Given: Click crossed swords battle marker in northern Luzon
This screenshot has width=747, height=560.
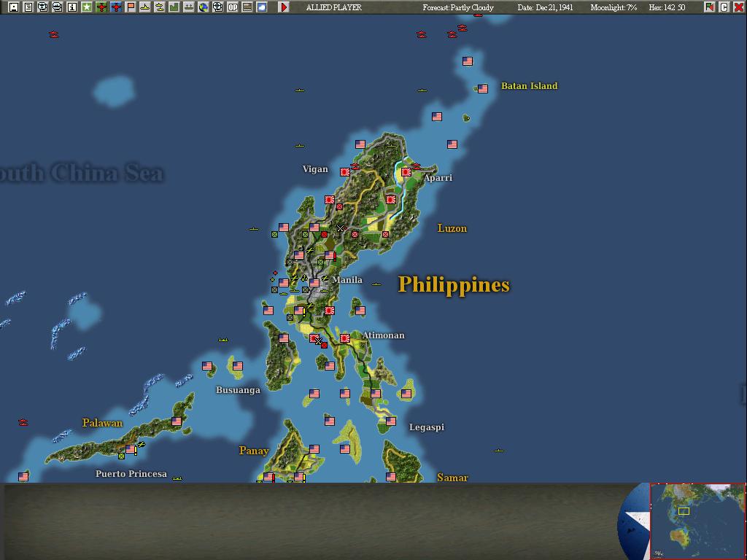Looking at the screenshot, I should (x=340, y=228).
